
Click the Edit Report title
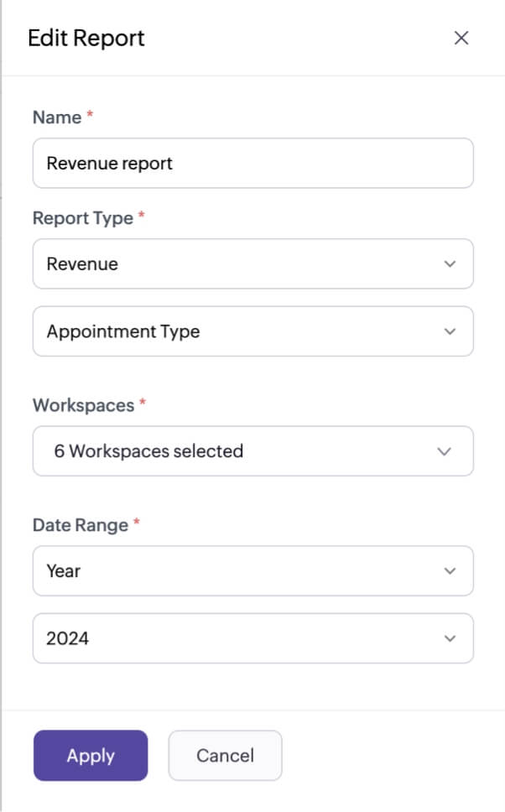(x=86, y=38)
